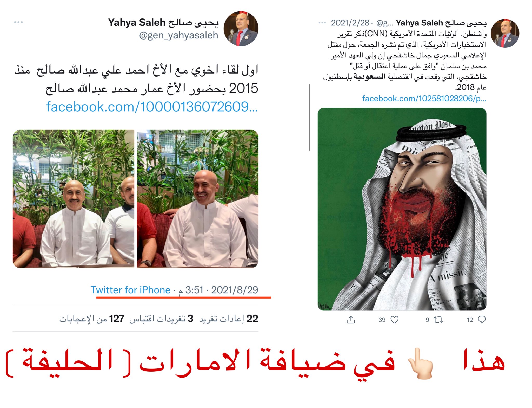
Task: Open three-dot menu on 2021/2/28 tweet
Action: (322, 23)
